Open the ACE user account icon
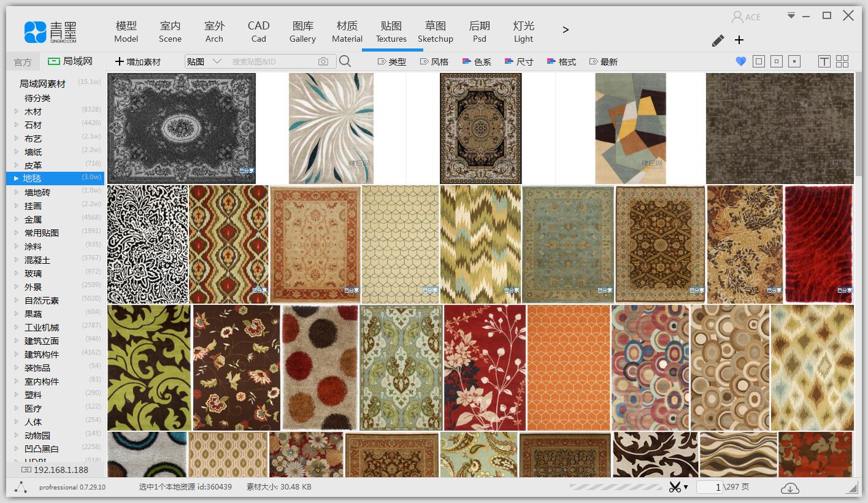The width and height of the screenshot is (868, 503). tap(737, 17)
